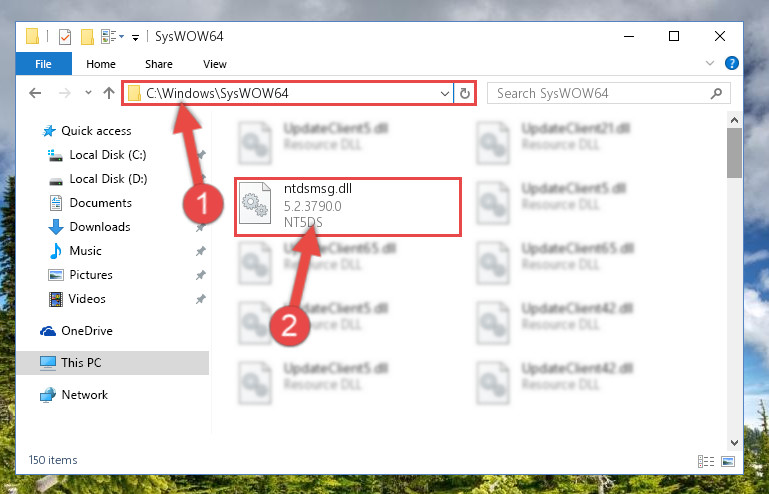
Task: Unpin Pictures using its pin icon
Action: click(201, 275)
